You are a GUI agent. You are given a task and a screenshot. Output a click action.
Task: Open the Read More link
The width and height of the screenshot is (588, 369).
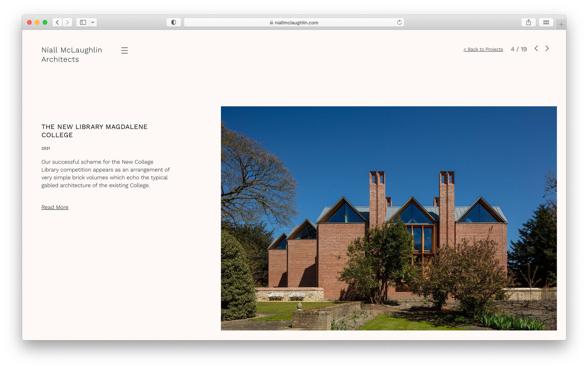coord(55,207)
